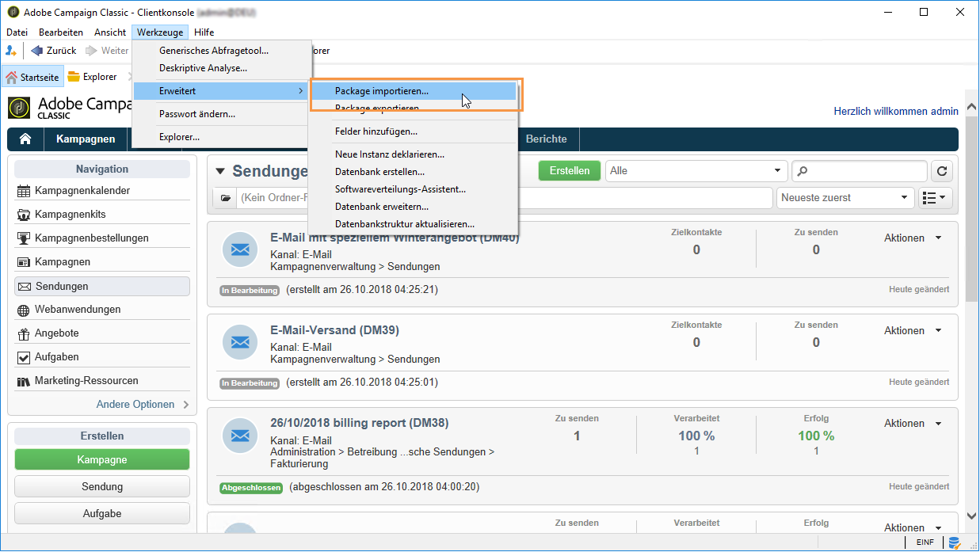
Task: Click the Webanwendungen globe icon
Action: click(x=24, y=310)
